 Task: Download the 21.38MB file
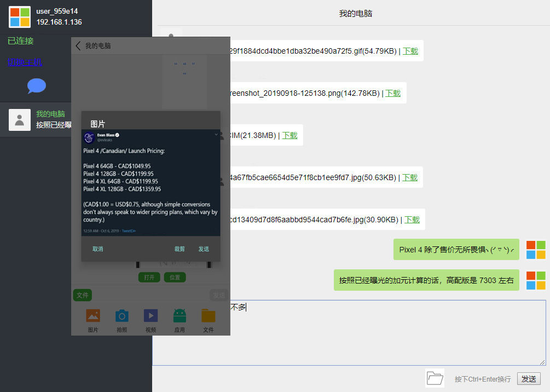290,135
